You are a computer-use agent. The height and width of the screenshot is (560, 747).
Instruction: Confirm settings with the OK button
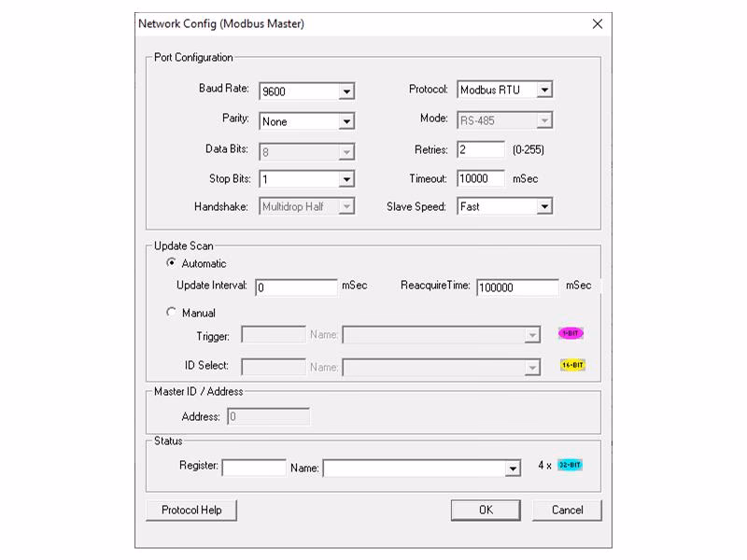486,511
